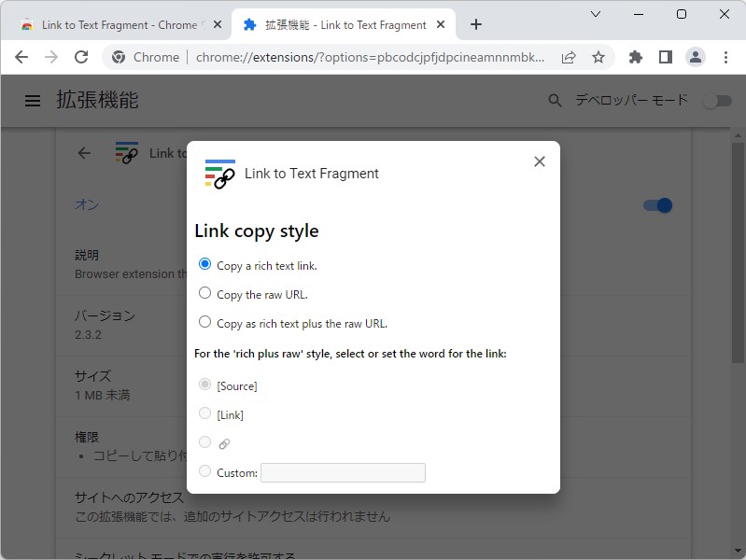Screen dimensions: 746x560
Task: Click the 'For the rich plus raw style' instruction text
Action: (x=350, y=354)
